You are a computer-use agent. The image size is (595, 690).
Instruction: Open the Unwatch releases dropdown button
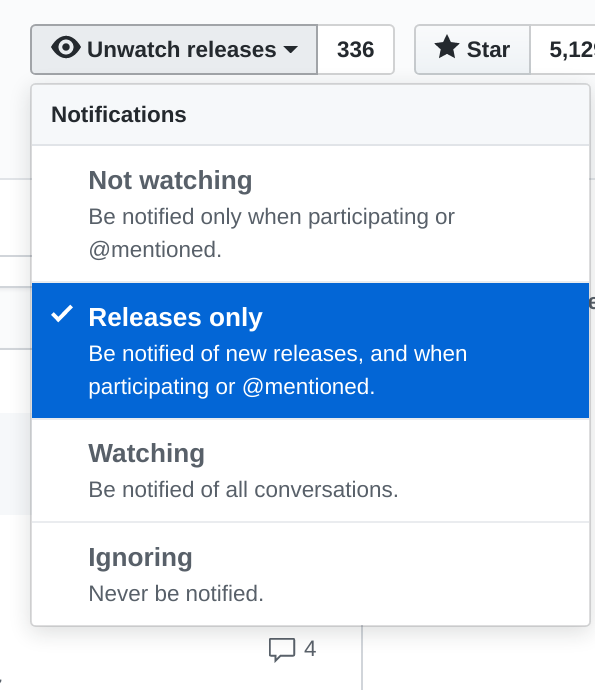coord(174,49)
